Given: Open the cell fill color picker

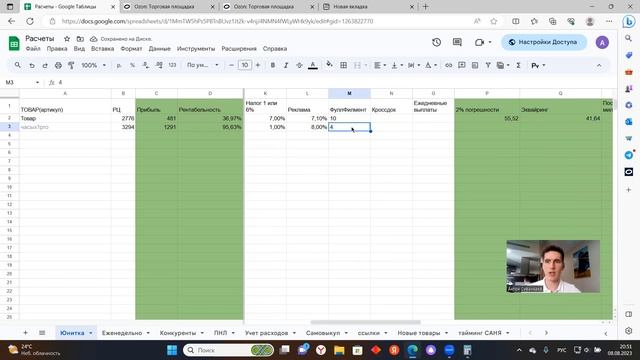Looking at the screenshot, I should pyautogui.click(x=329, y=65).
